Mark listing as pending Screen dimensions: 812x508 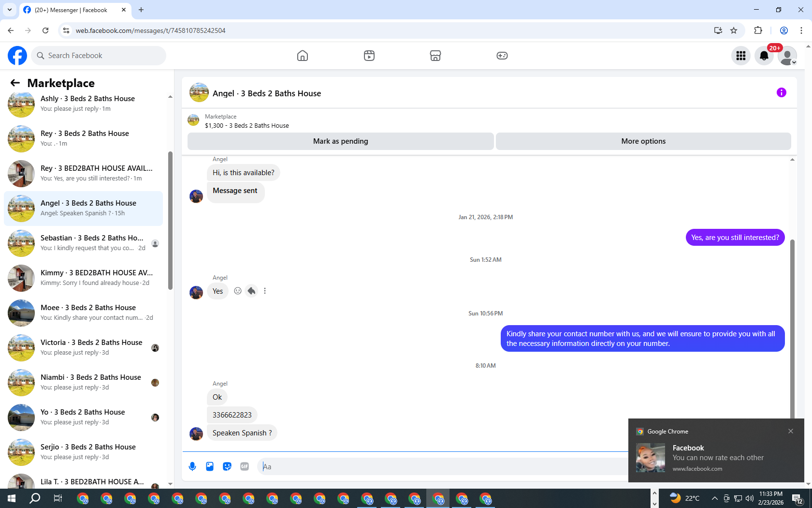pyautogui.click(x=341, y=141)
